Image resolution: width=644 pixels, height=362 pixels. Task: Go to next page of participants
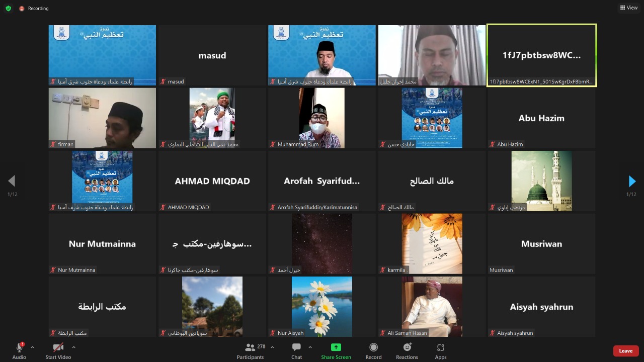coord(632,182)
